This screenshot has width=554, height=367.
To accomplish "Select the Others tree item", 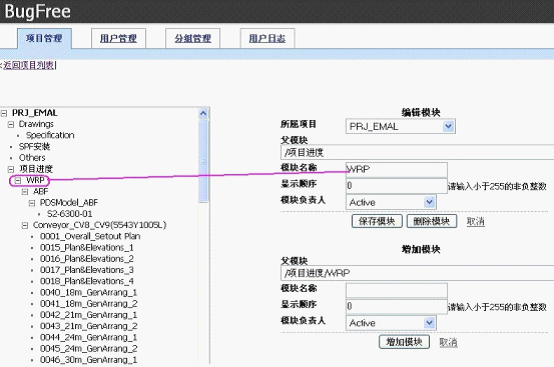I will click(32, 158).
